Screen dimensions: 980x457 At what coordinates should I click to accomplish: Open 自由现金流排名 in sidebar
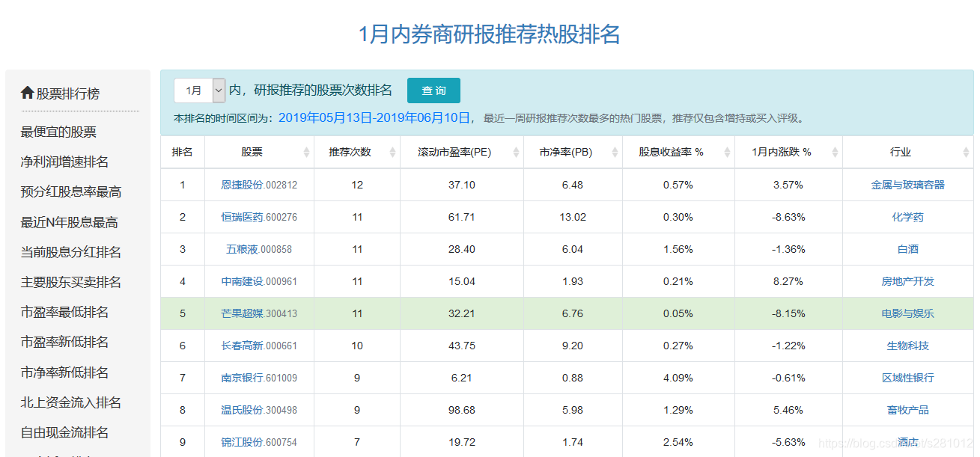tap(64, 432)
